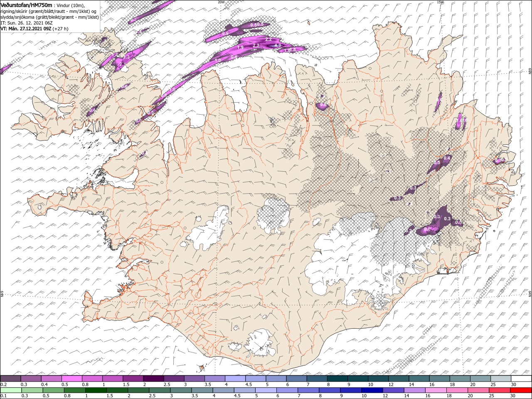
Task: Click the 2.1 precipitation value over the Westfjords
Action: [x=123, y=64]
